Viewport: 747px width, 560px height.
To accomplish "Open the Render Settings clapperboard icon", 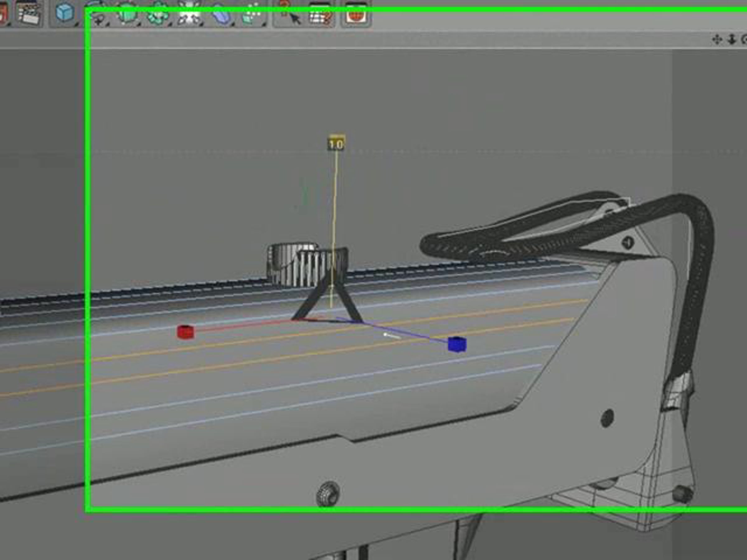I will [29, 13].
